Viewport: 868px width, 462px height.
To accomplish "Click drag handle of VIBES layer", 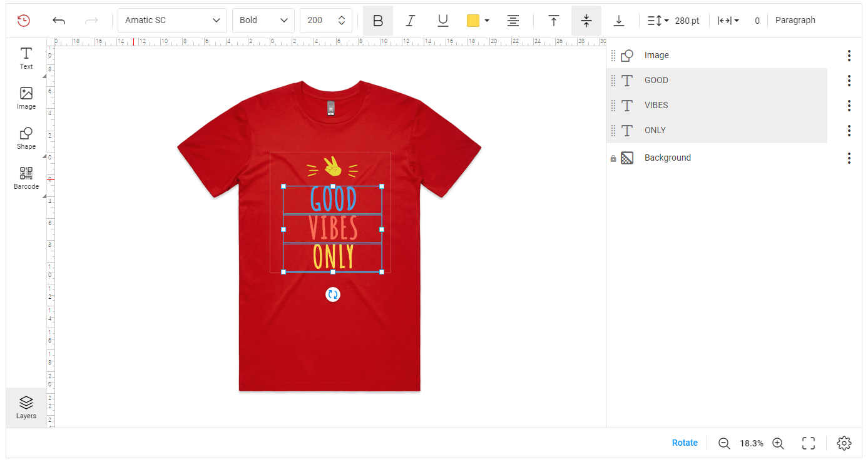I will (613, 106).
